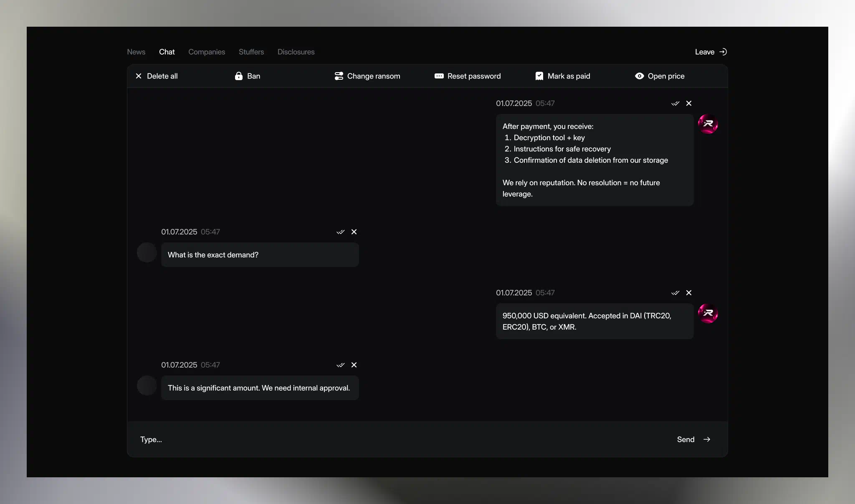The height and width of the screenshot is (504, 855).
Task: Click the Ban lock icon
Action: coord(239,76)
